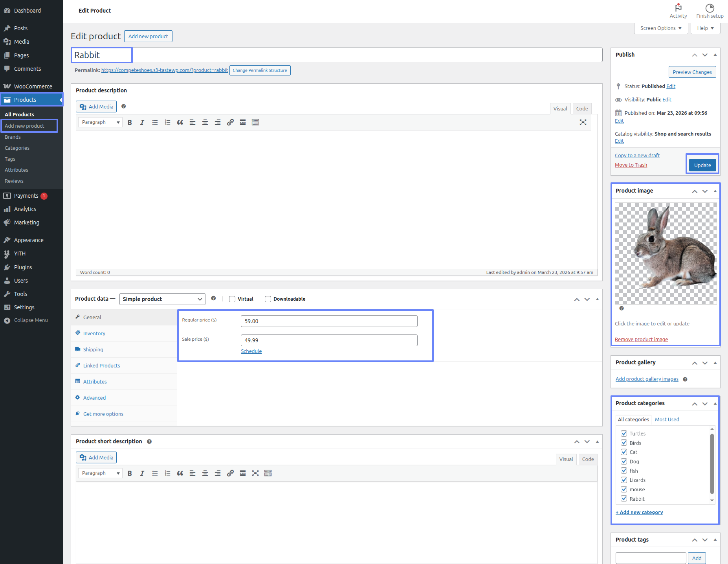Click Bold icon in product description toolbar

(130, 123)
